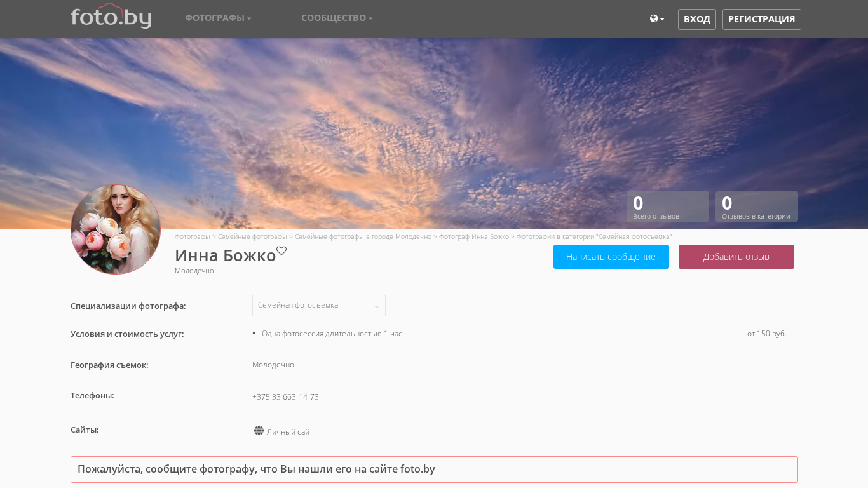Click Написать сообщение button

(611, 257)
